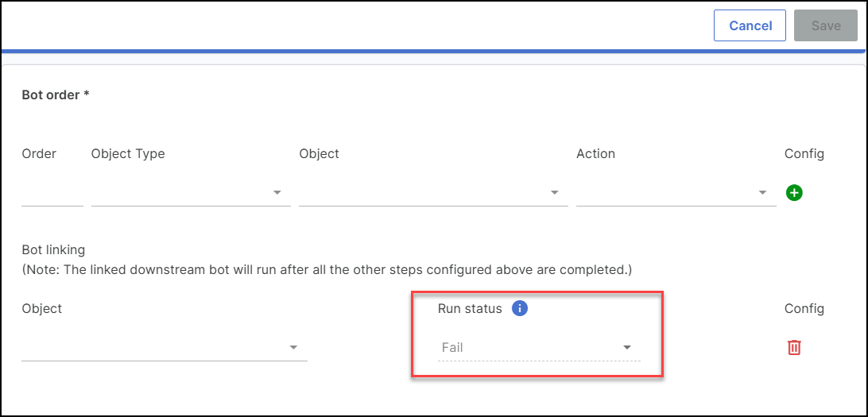The image size is (868, 417).
Task: Open the Action dropdown
Action: [676, 192]
